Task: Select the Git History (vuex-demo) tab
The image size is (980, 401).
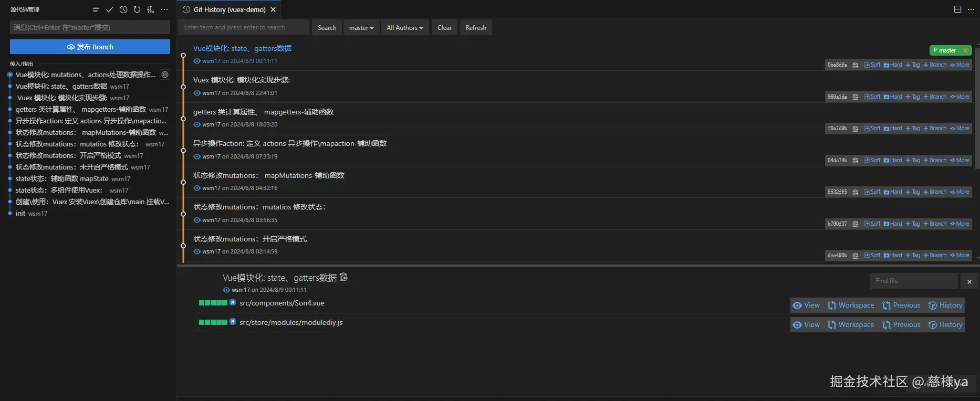Action: [x=229, y=9]
